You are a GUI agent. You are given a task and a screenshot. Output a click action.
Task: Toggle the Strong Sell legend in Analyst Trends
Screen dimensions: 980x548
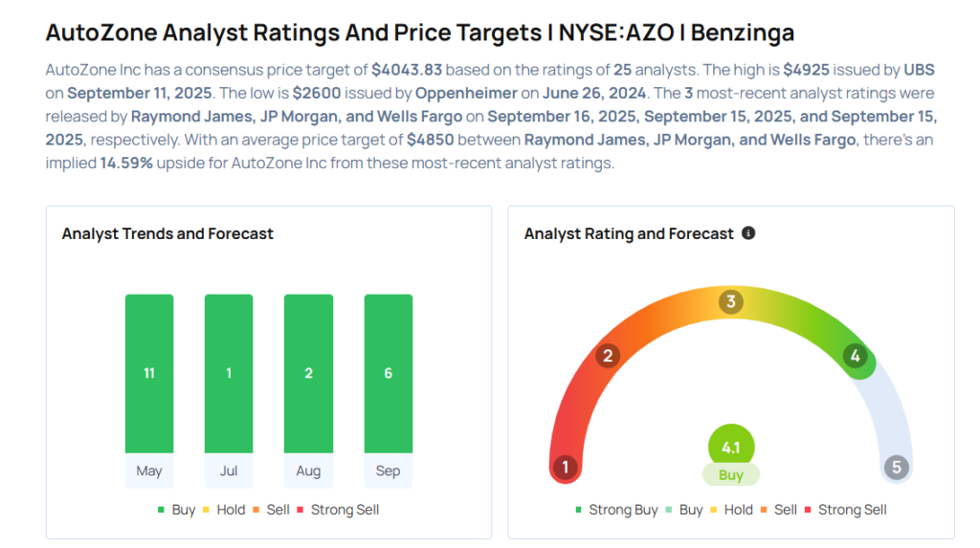click(338, 510)
